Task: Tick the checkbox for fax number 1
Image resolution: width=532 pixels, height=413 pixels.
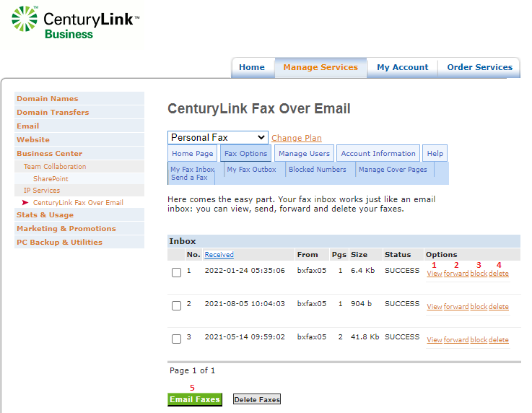Action: tap(176, 273)
